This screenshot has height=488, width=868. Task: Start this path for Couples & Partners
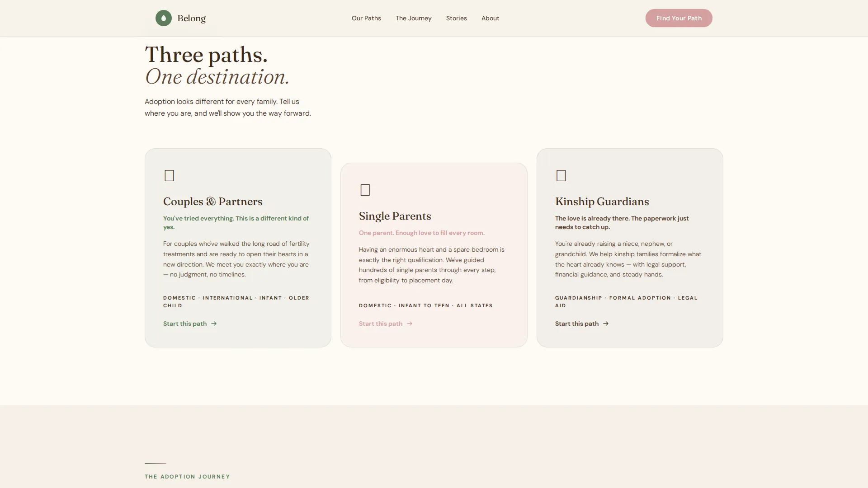coord(190,324)
